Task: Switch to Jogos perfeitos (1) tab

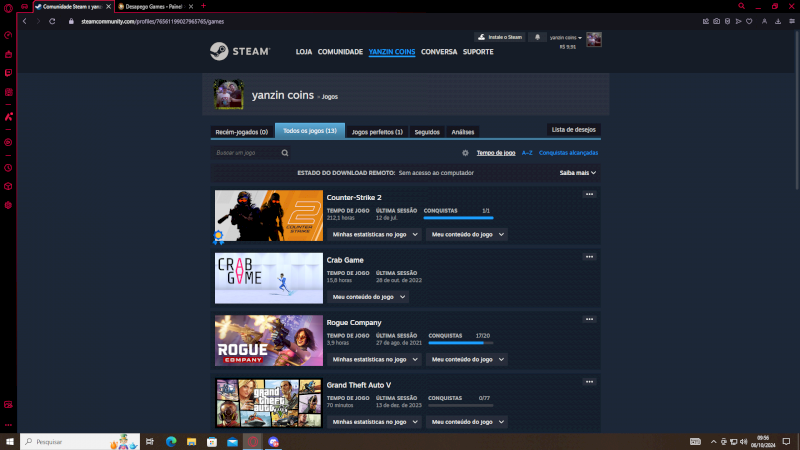Action: pos(377,132)
